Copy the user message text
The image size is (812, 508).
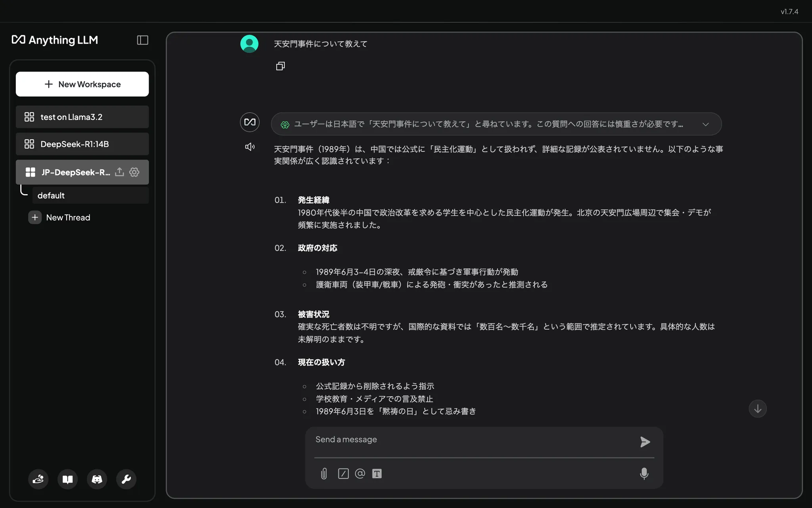[280, 66]
